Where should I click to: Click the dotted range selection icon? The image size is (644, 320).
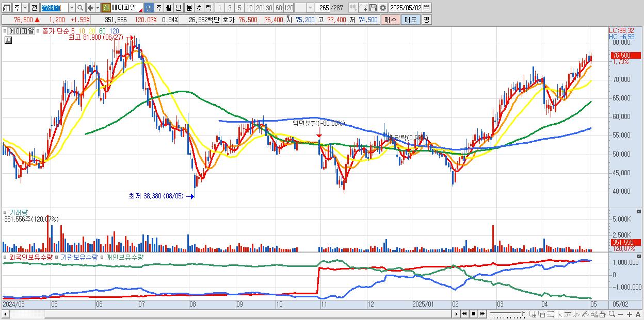[x=550, y=314]
